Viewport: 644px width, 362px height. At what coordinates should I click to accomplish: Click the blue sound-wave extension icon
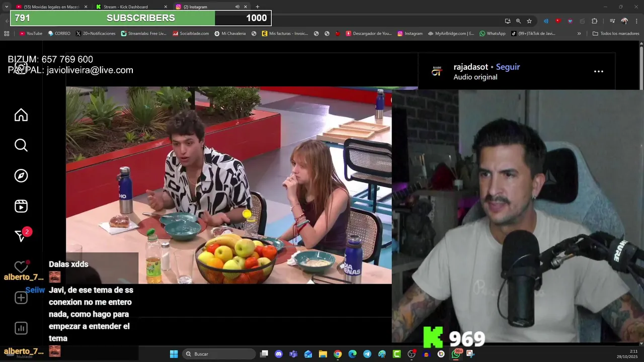tap(546, 21)
